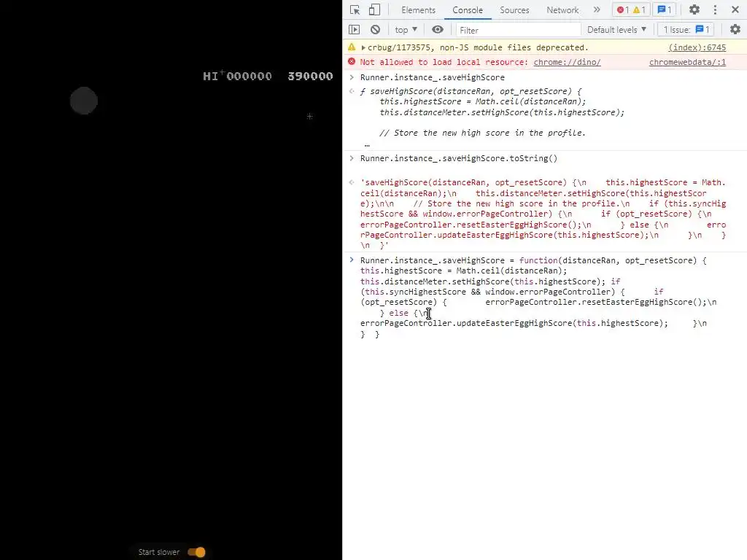Toggle the device toolbar icon

(x=374, y=9)
